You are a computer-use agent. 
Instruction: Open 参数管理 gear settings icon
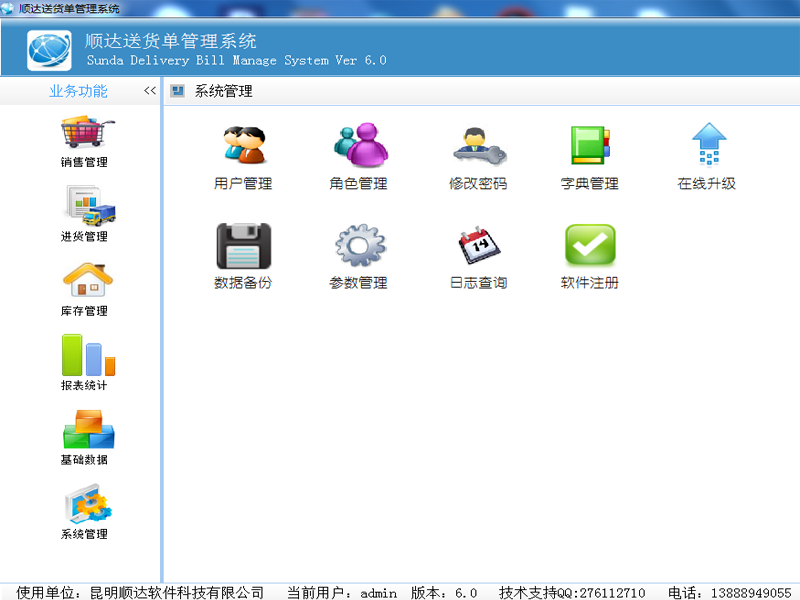click(359, 246)
